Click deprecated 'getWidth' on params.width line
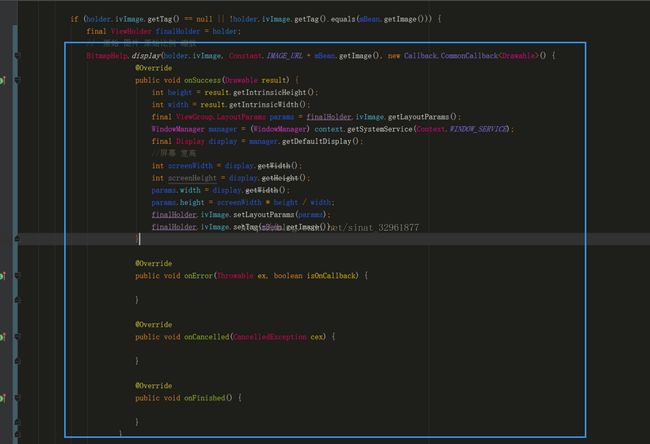The height and width of the screenshot is (444, 650). [x=262, y=190]
